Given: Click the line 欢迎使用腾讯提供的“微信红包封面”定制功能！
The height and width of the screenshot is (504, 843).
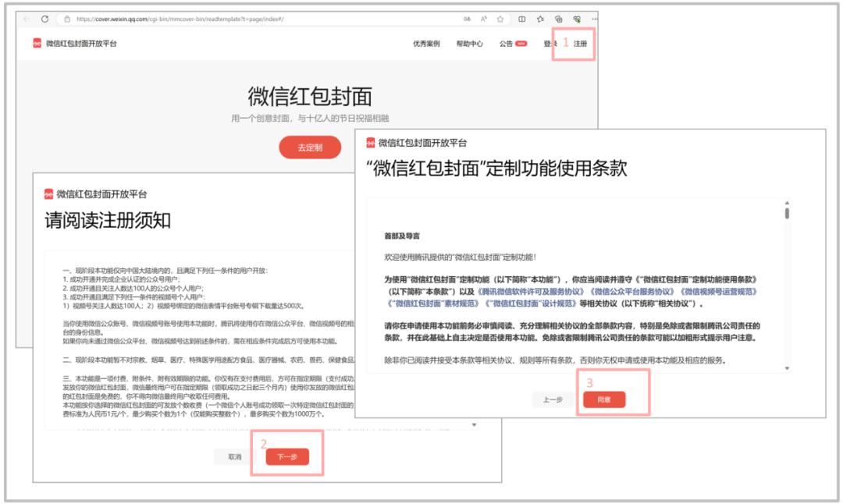Looking at the screenshot, I should tap(461, 257).
